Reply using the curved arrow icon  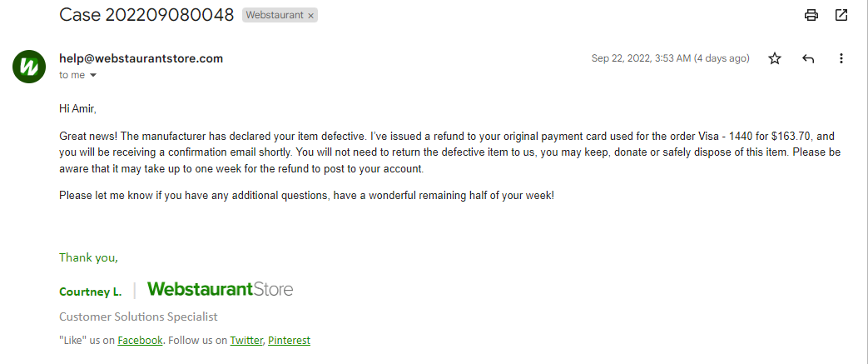point(807,58)
